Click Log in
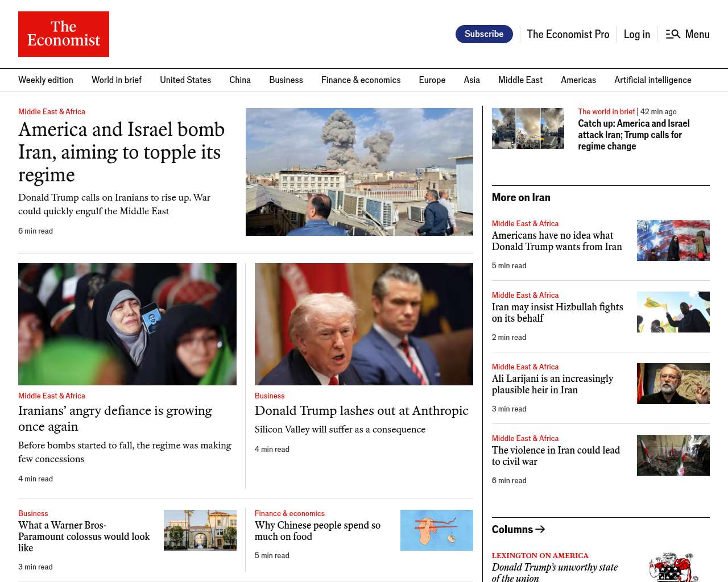This screenshot has height=582, width=728. [x=636, y=34]
